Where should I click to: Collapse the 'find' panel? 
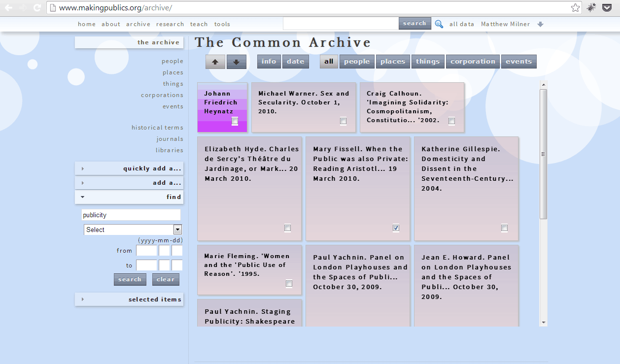pos(129,197)
